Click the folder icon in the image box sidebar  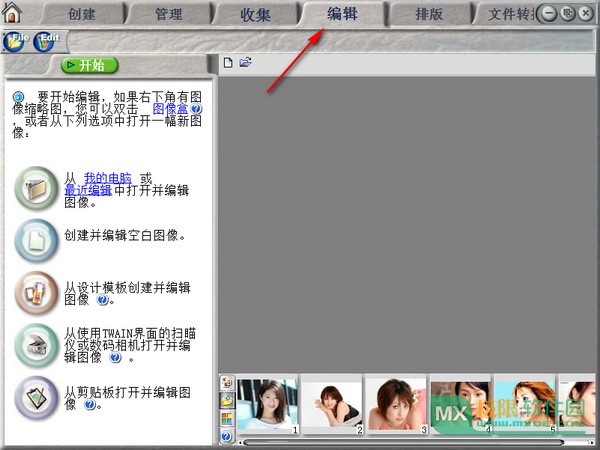[227, 400]
